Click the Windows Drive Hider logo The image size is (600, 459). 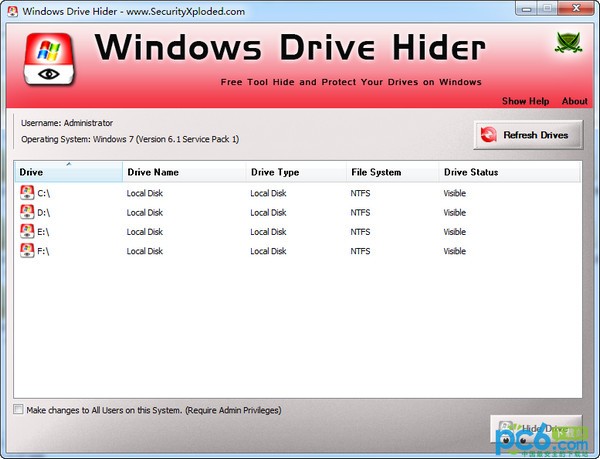click(x=49, y=59)
